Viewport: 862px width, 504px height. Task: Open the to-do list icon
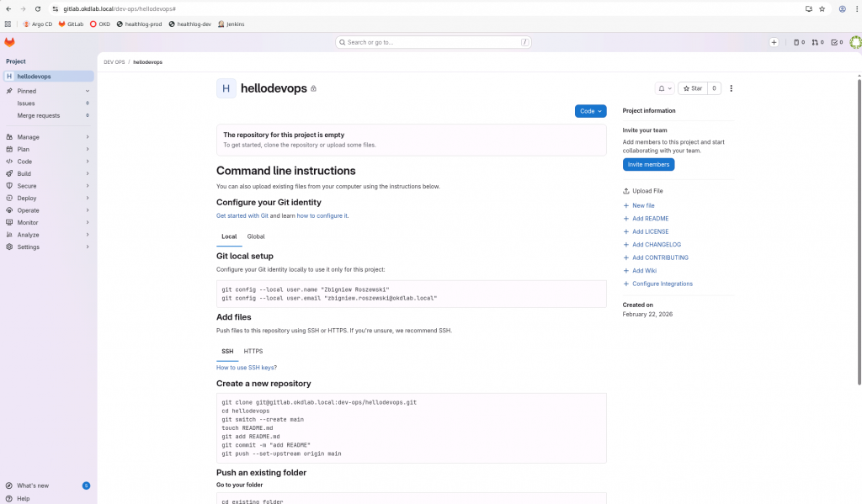(x=835, y=42)
